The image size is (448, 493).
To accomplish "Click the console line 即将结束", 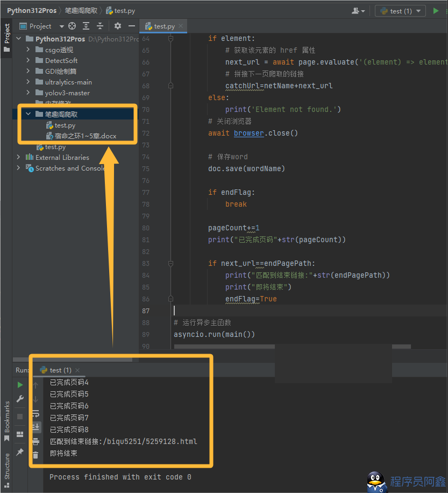I will (x=63, y=453).
